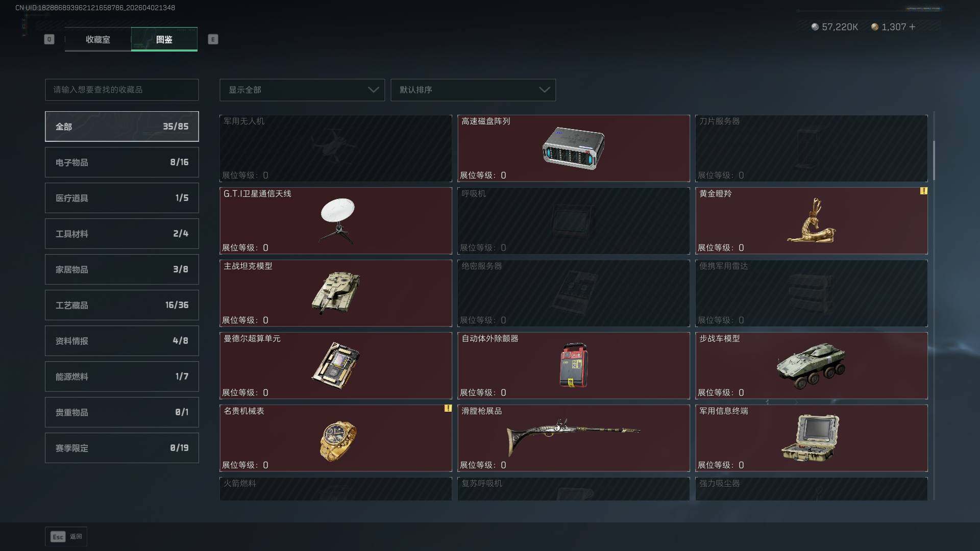Expand the 显示全部 filter dropdown
Screen dimensions: 980x551
(302, 90)
